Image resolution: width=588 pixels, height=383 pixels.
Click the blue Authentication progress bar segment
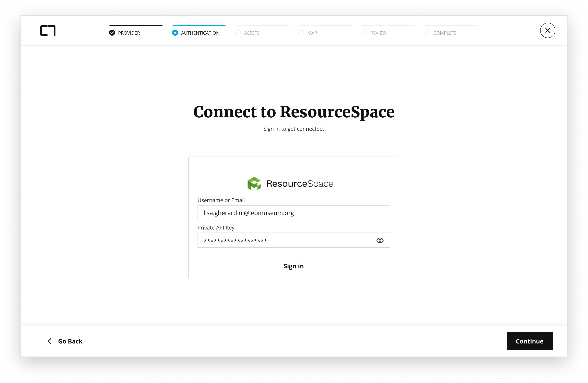tap(199, 25)
